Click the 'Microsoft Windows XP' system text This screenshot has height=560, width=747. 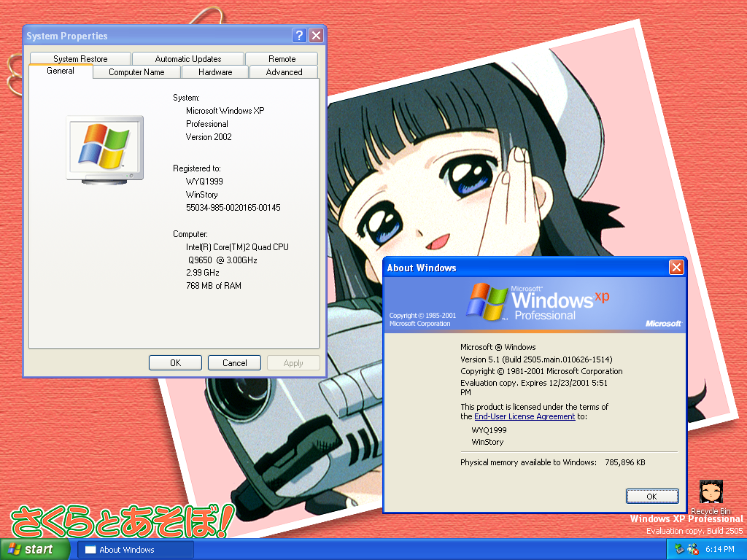click(225, 111)
